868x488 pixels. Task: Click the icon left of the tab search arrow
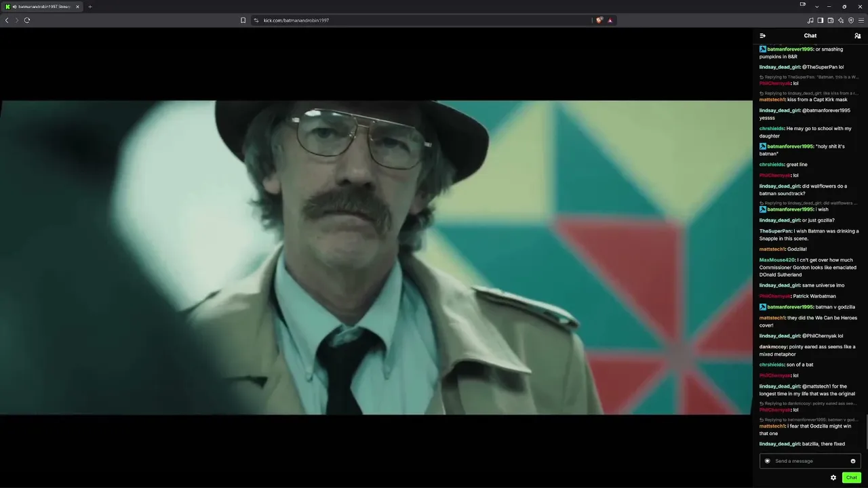(803, 5)
